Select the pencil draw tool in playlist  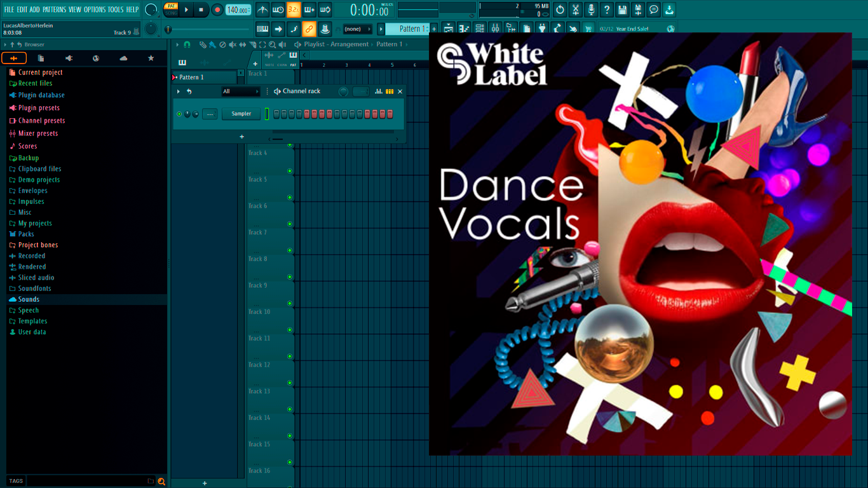pos(203,44)
